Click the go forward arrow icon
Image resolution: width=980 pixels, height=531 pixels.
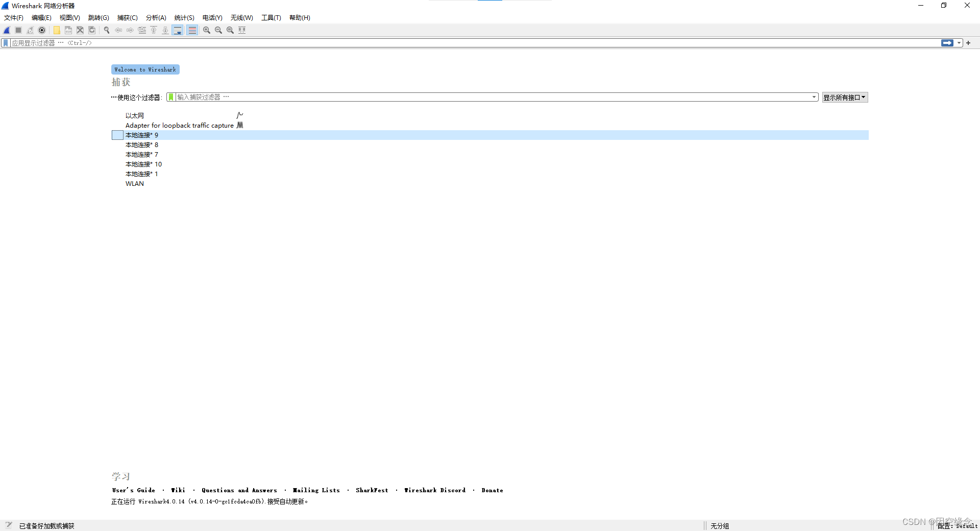pos(130,30)
